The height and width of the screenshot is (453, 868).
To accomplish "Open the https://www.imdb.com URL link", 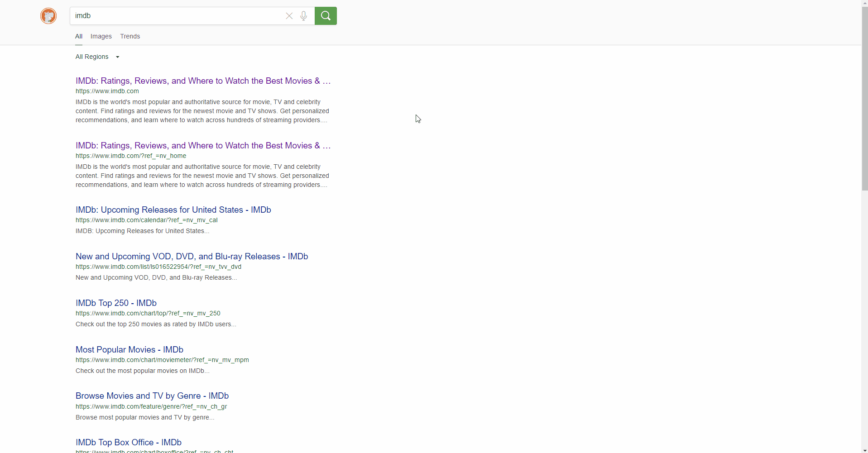I will 107,91.
